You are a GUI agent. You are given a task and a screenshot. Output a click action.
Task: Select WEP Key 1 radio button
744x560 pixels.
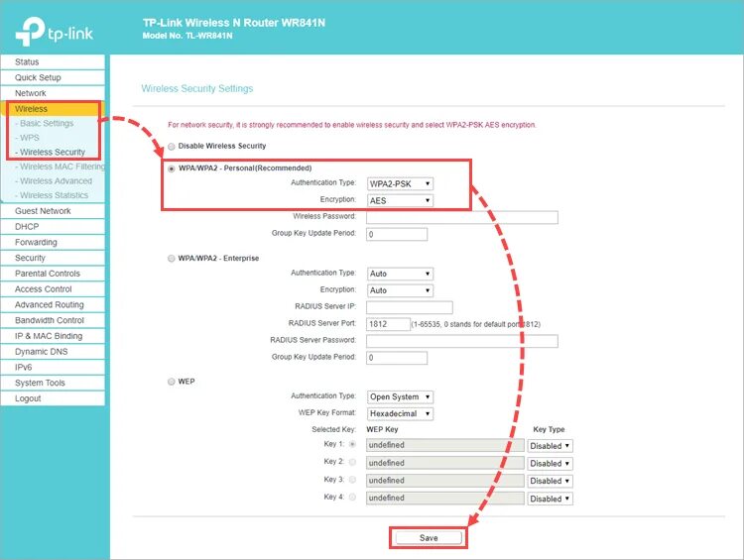352,444
